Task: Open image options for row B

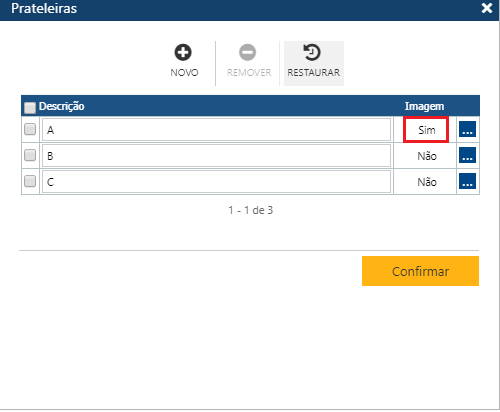Action: point(467,155)
